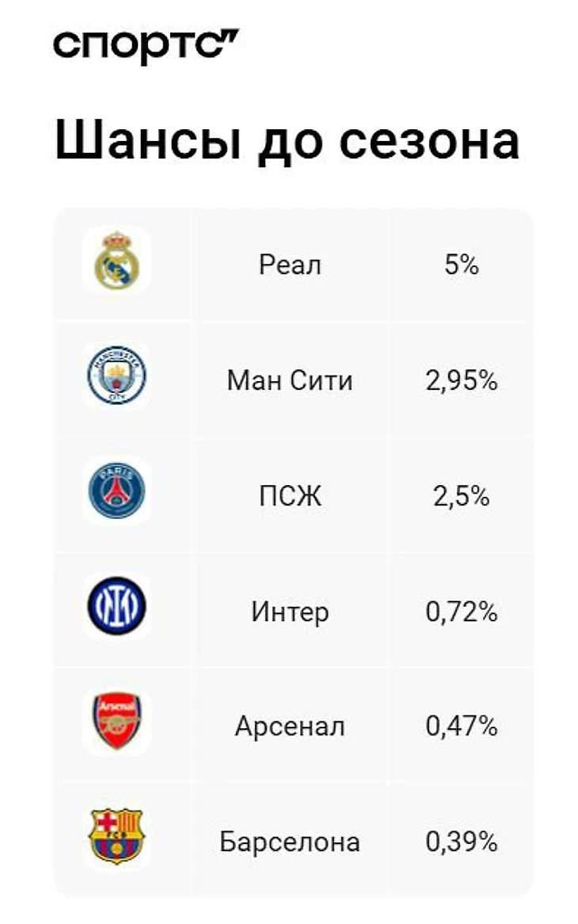Select the team name 'Барселона'
The image size is (578, 924).
[x=290, y=842]
